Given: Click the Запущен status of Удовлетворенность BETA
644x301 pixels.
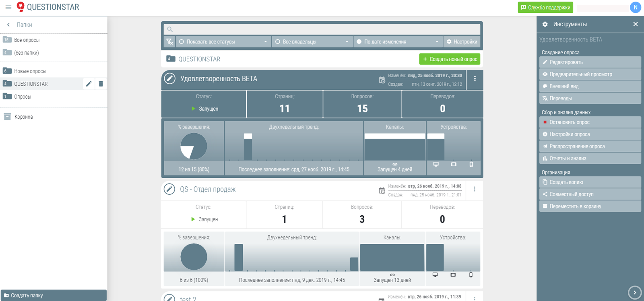Looking at the screenshot, I should (204, 109).
